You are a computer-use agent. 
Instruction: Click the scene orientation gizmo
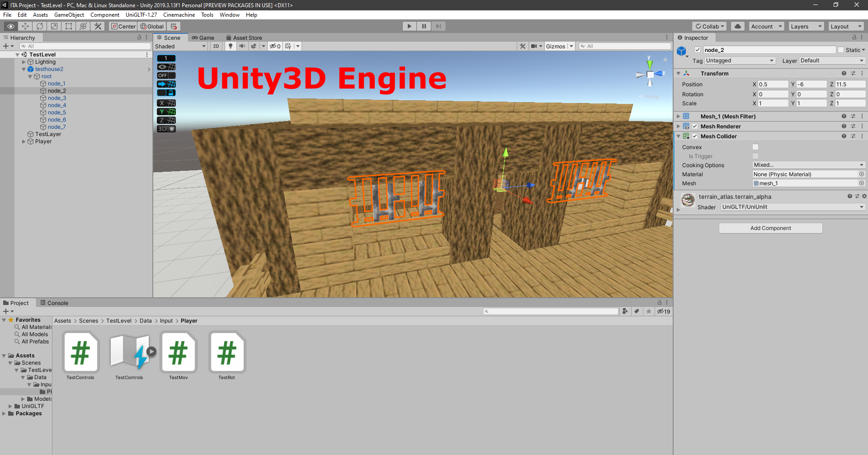(x=650, y=74)
